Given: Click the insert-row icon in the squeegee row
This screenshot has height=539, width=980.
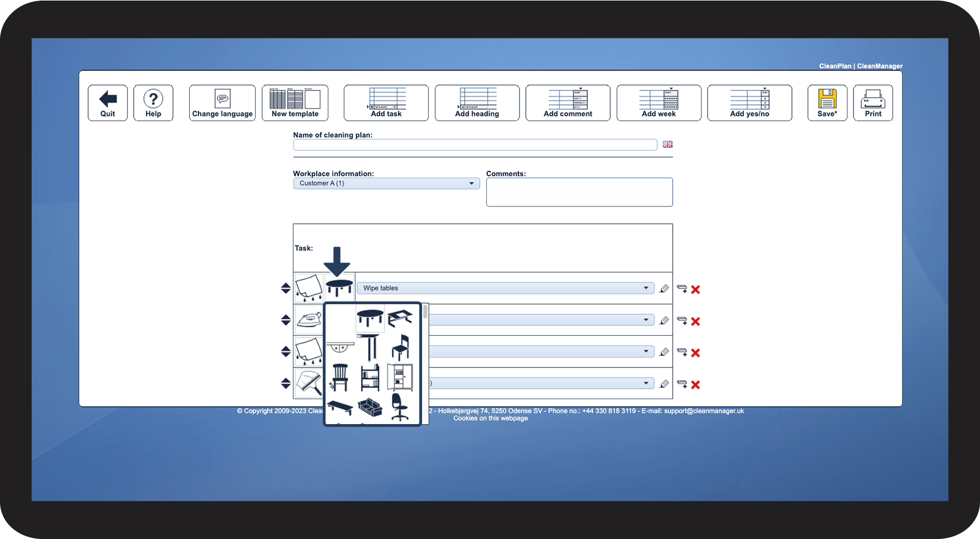Looking at the screenshot, I should click(x=682, y=384).
